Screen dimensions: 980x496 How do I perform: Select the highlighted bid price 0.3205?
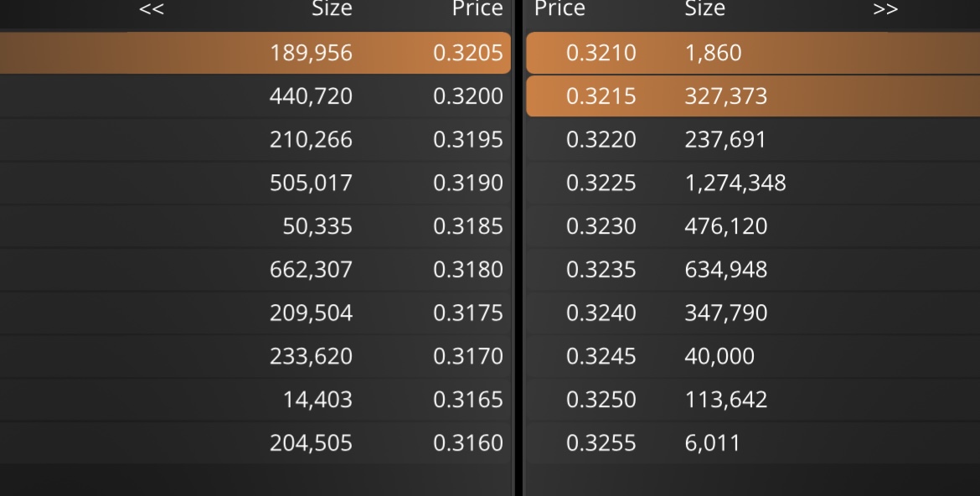(x=468, y=53)
